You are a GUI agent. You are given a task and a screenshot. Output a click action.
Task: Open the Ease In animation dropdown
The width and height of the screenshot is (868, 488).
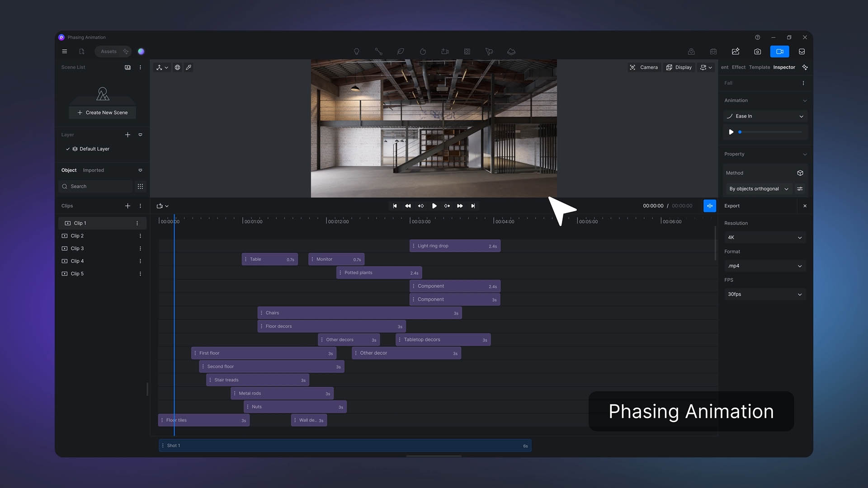765,116
